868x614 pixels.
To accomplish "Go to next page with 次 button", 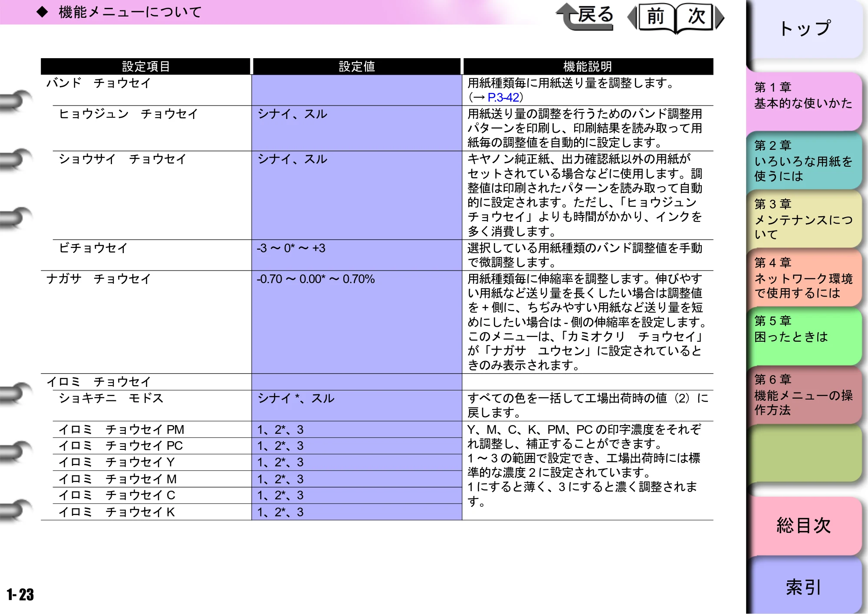I will coord(700,17).
